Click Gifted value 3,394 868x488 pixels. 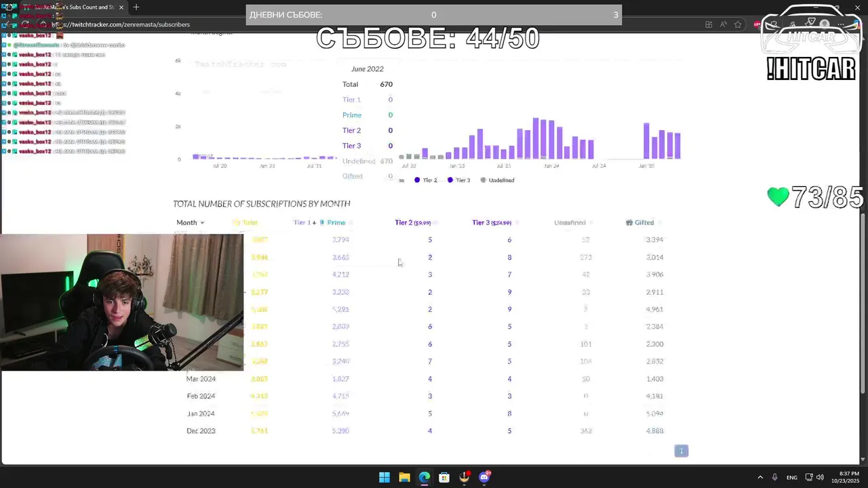point(654,240)
